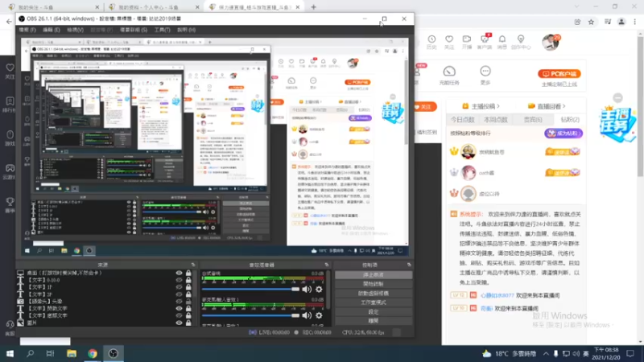The width and height of the screenshot is (644, 362).
Task: Bookmark this page with the star icon
Action: click(x=591, y=23)
